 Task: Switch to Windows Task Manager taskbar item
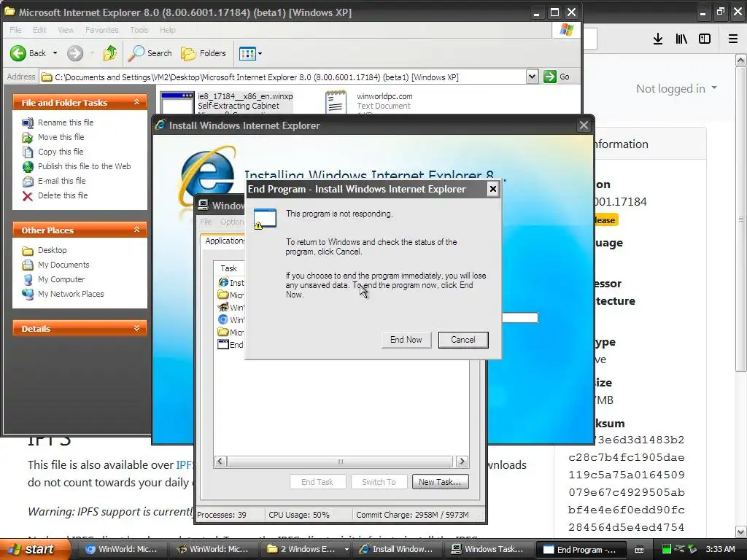coord(488,549)
